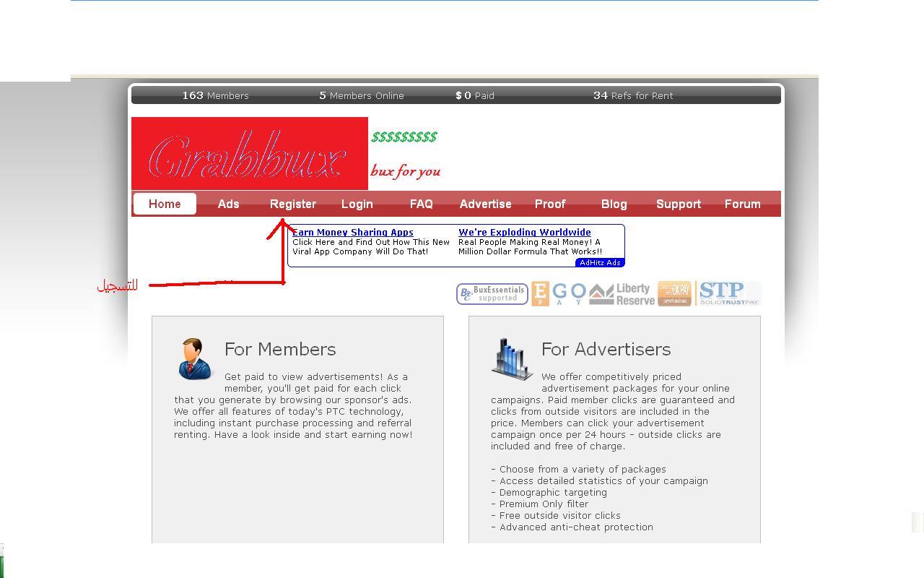
Task: Click the For Advertisers skyscraper icon
Action: (x=512, y=358)
